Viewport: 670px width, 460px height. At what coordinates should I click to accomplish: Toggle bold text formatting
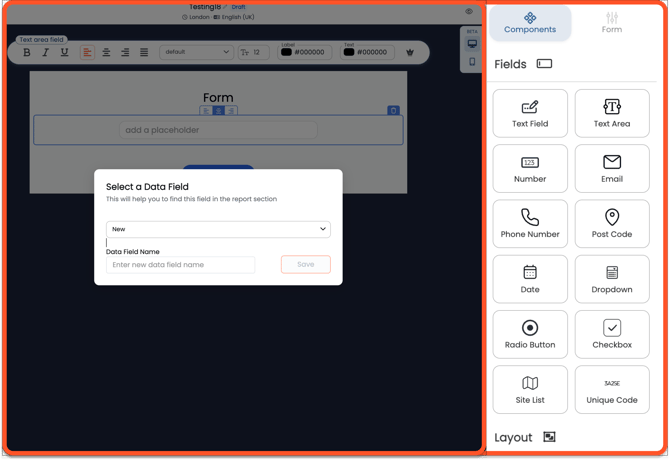pos(27,52)
